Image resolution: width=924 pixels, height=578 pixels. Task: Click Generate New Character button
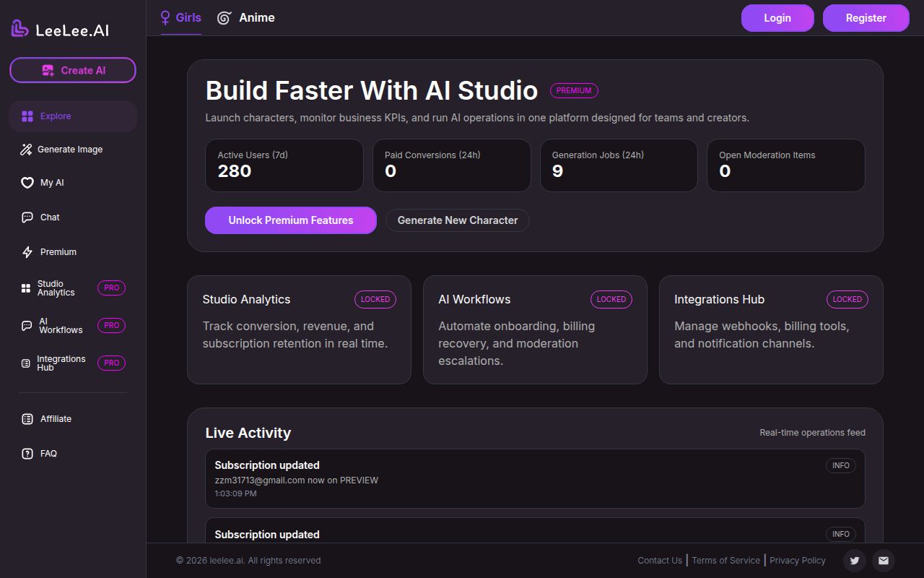tap(457, 220)
